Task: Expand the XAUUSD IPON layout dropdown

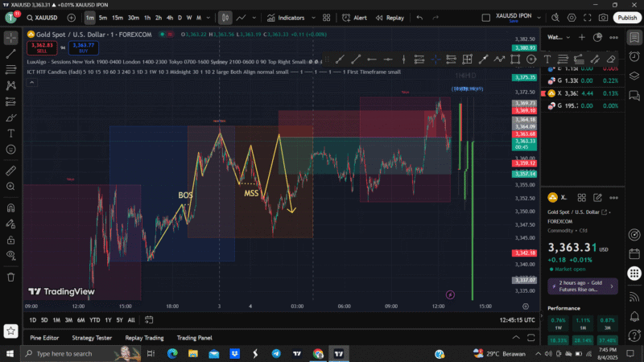Action: [537, 18]
